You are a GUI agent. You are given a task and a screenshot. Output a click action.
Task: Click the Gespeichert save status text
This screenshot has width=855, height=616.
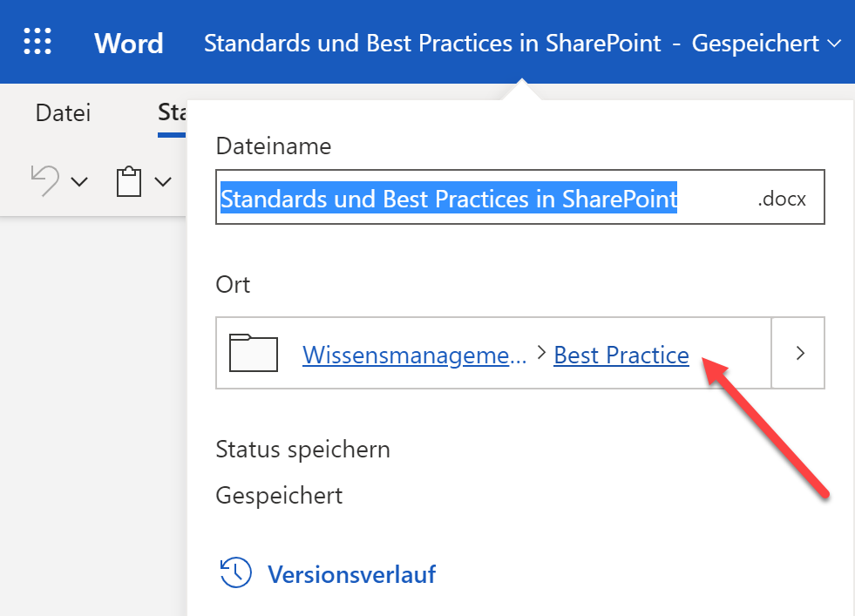[279, 496]
